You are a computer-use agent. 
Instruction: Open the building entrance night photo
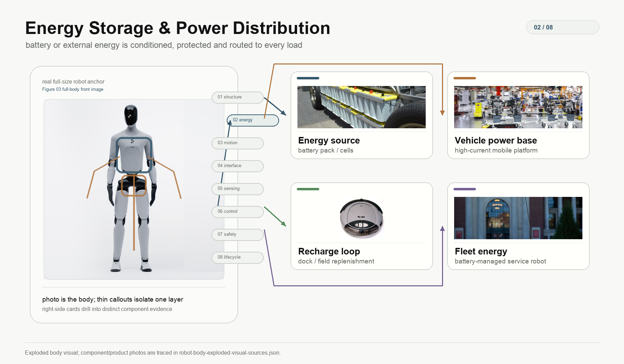coord(518,218)
